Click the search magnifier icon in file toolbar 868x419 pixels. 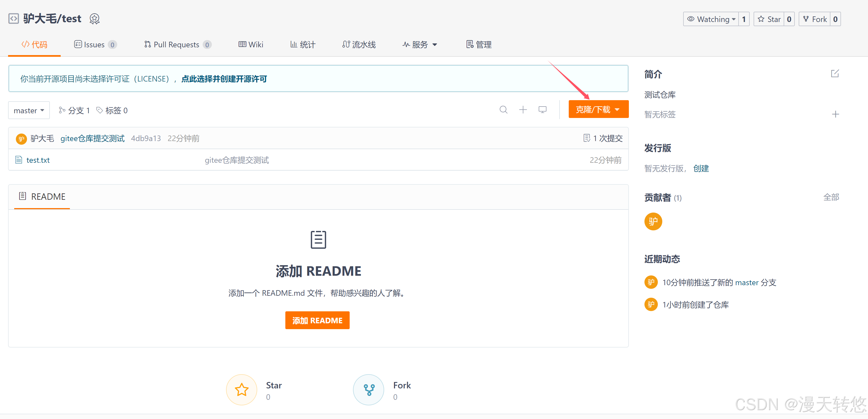coord(503,110)
